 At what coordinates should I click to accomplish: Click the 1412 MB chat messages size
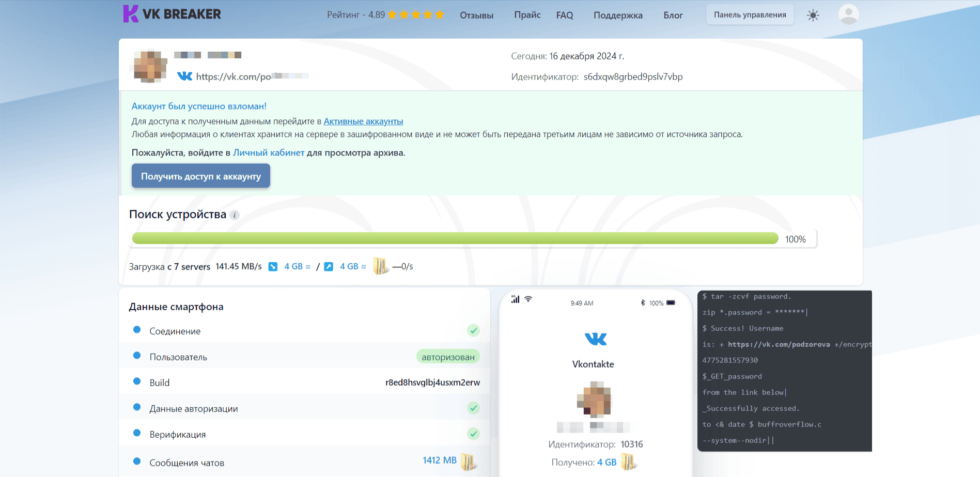[440, 460]
